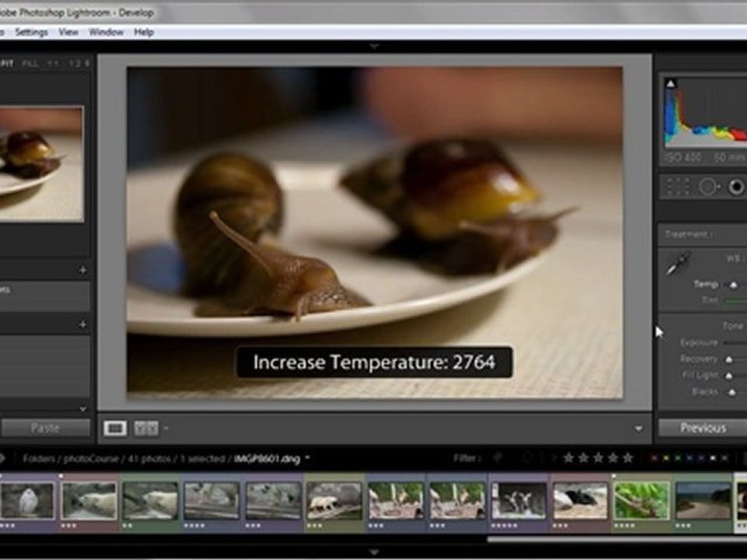Expand left panel bottom chevron
The height and width of the screenshot is (560, 747).
click(83, 408)
